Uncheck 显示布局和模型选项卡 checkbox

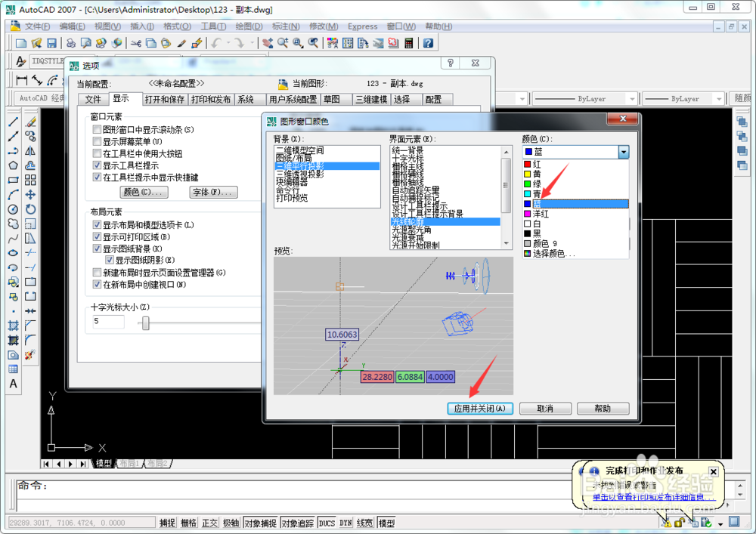click(x=97, y=225)
